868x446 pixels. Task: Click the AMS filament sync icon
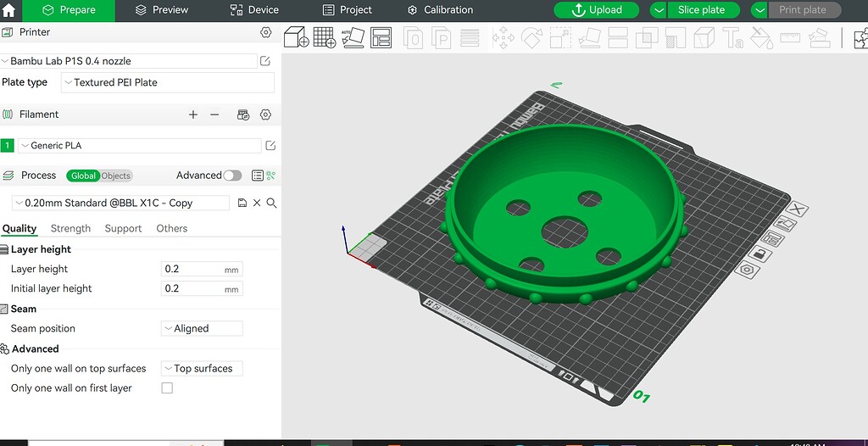pos(243,114)
